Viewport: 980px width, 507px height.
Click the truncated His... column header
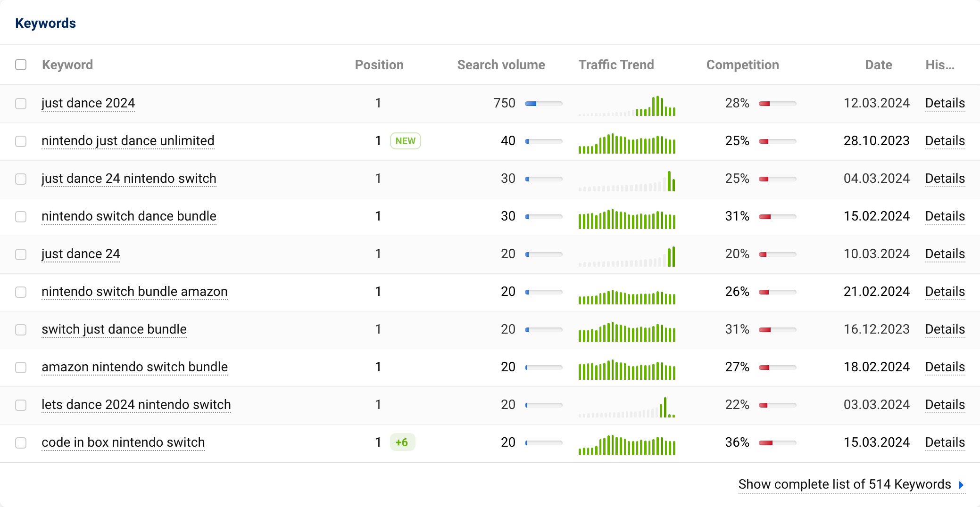coord(940,65)
